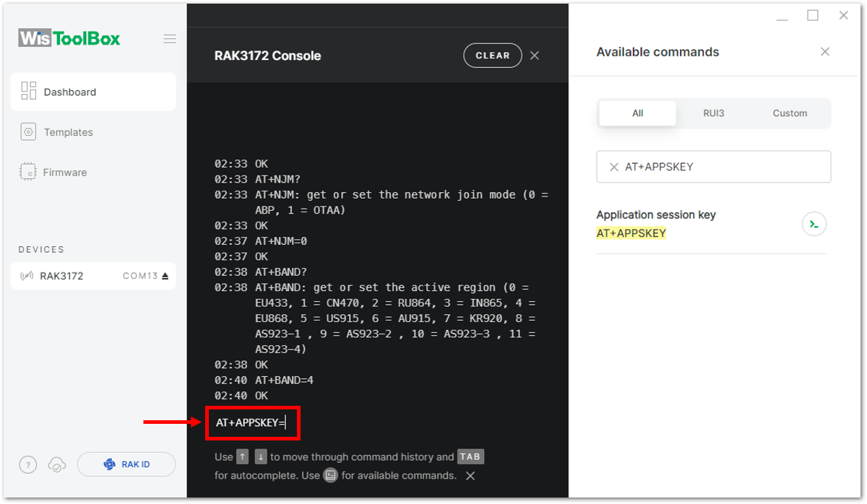Click the RAK3172 signal icon
Screen dimensions: 867x504
(27, 276)
